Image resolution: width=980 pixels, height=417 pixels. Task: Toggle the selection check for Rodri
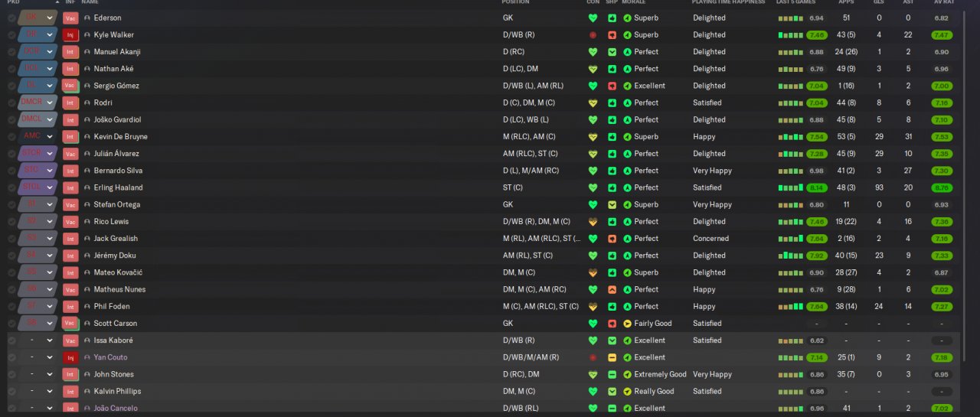point(11,103)
